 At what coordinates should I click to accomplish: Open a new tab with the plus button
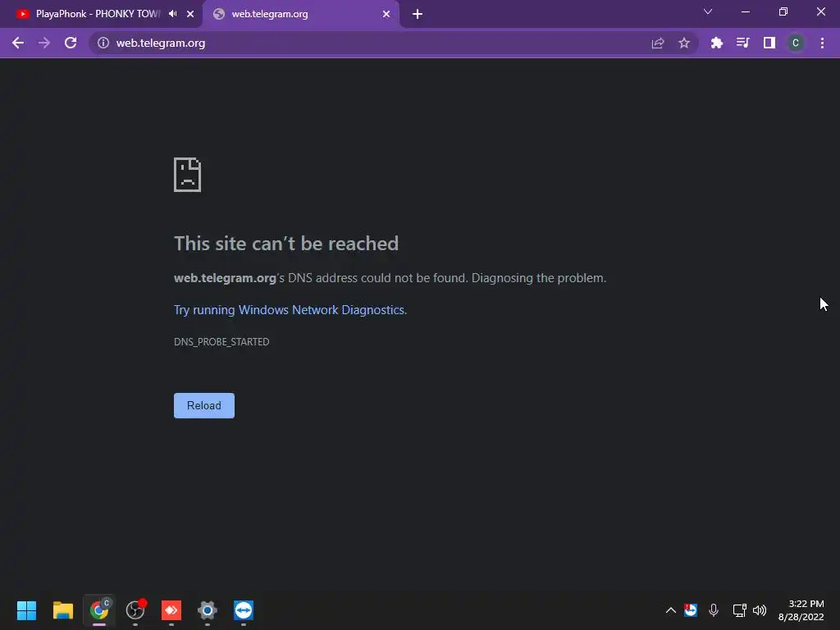[418, 14]
